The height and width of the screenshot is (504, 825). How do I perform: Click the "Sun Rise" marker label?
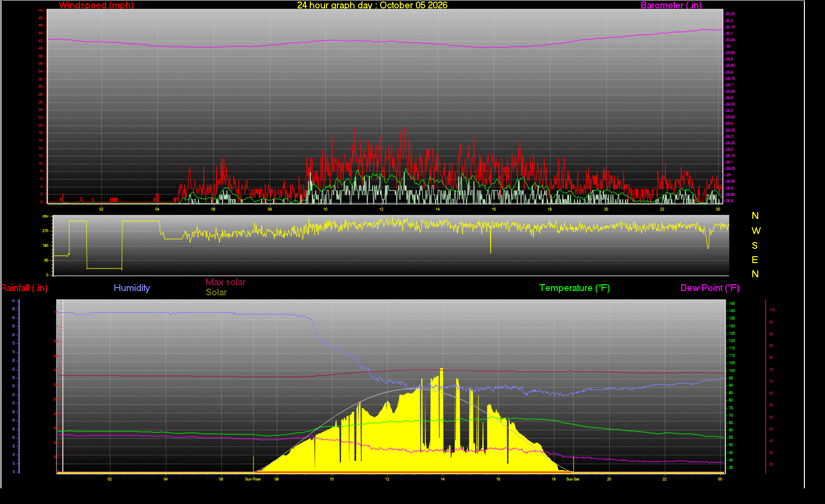tap(253, 479)
